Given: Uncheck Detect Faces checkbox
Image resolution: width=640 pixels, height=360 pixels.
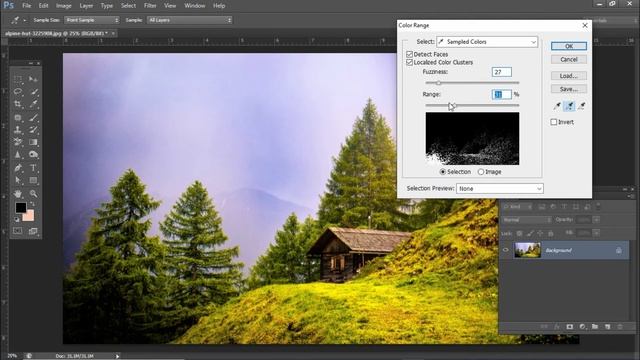Looking at the screenshot, I should tap(409, 54).
